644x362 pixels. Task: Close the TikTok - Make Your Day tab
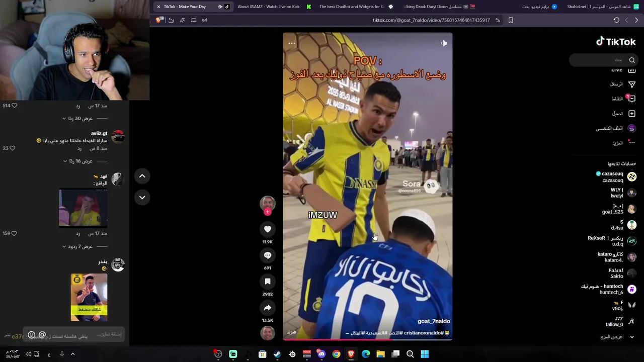158,7
